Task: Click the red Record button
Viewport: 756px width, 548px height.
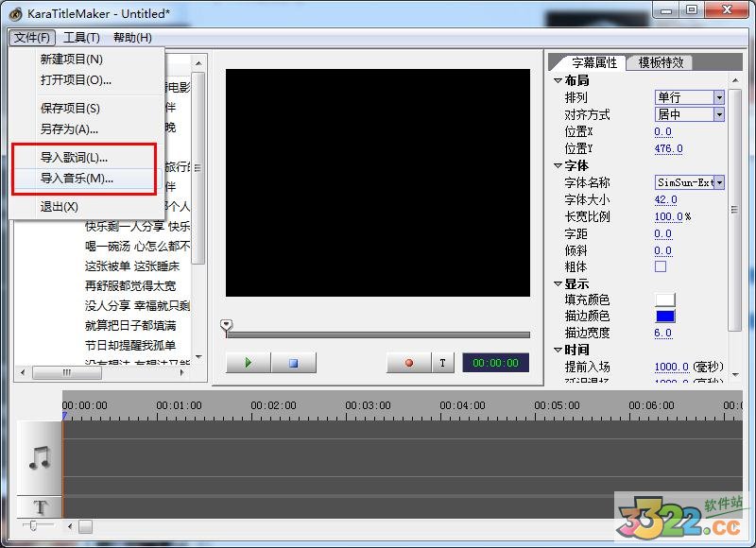Action: click(x=408, y=363)
